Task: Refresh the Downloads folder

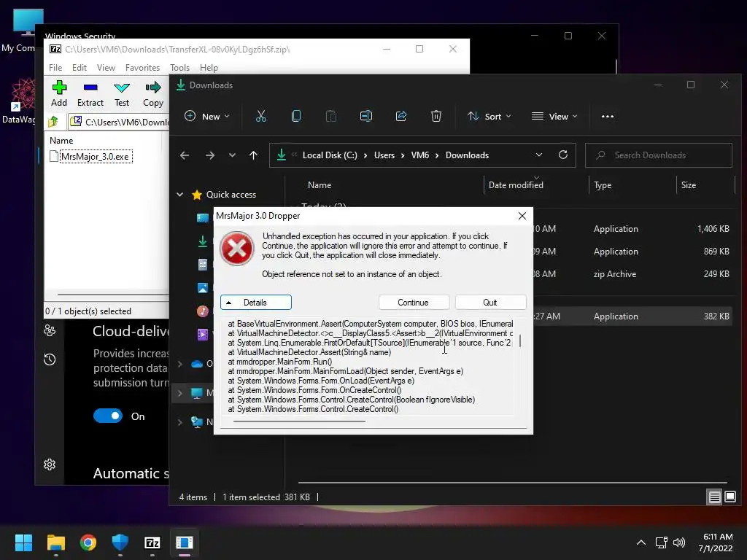Action: 563,155
